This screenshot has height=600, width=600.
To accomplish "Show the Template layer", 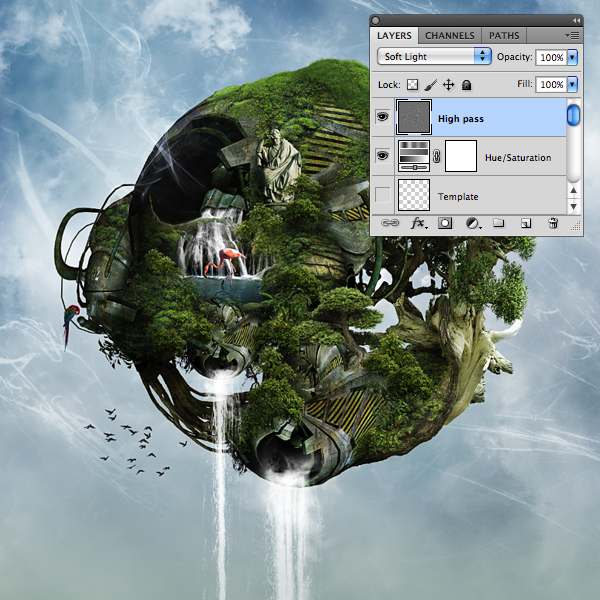I will click(x=383, y=195).
